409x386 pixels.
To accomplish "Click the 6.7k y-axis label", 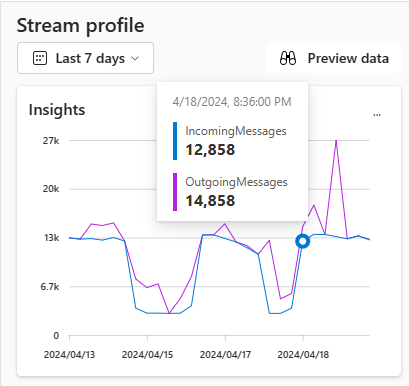I will (50, 287).
